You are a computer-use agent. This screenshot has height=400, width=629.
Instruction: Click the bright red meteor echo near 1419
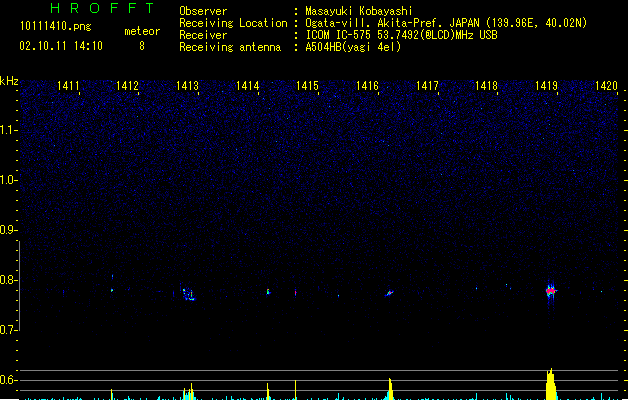point(551,290)
